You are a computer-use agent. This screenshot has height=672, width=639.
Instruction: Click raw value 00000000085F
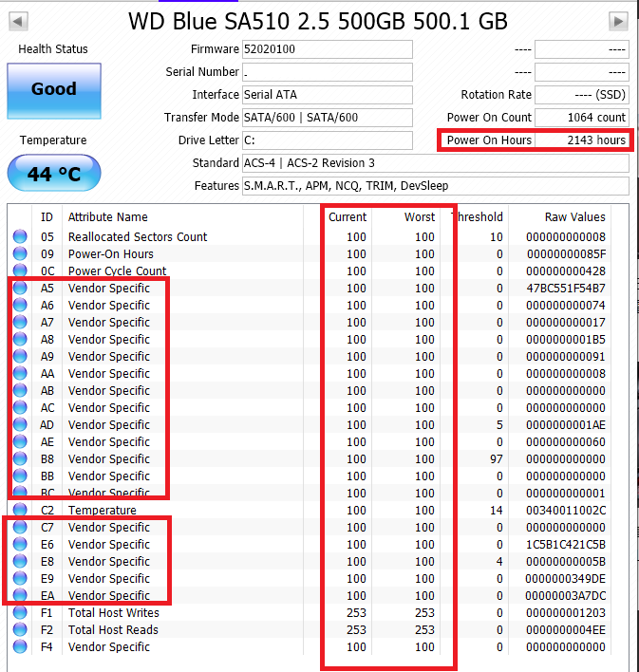click(x=566, y=253)
